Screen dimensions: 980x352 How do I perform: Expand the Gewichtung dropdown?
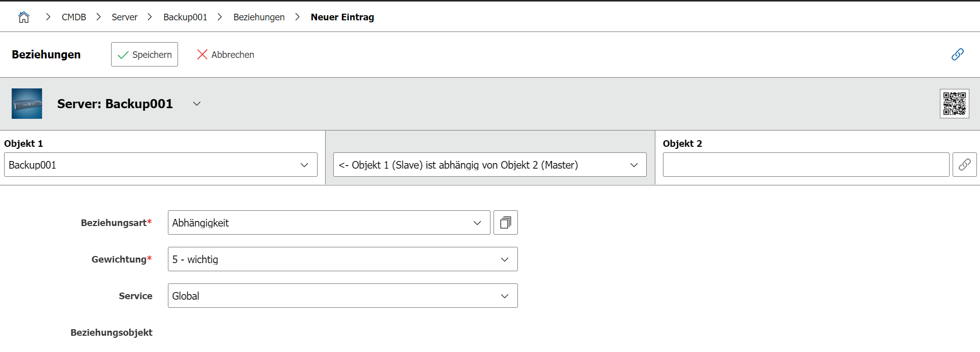point(342,259)
